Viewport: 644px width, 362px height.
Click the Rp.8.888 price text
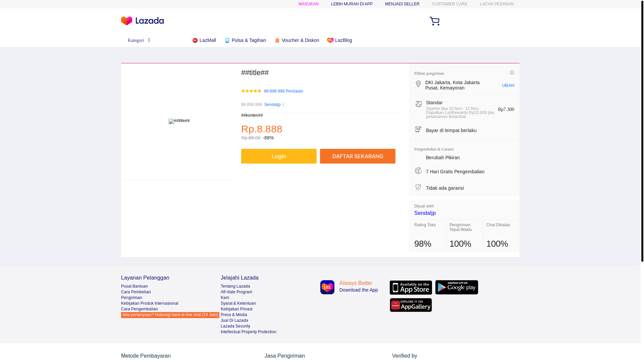tap(262, 129)
